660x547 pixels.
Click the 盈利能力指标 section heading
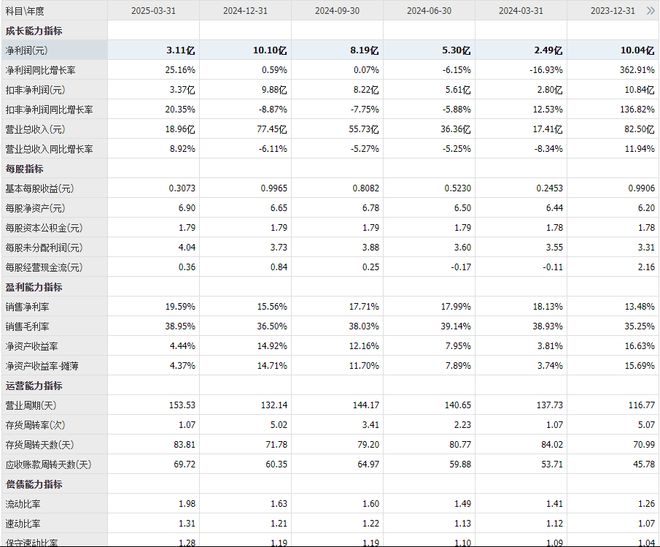(x=34, y=287)
